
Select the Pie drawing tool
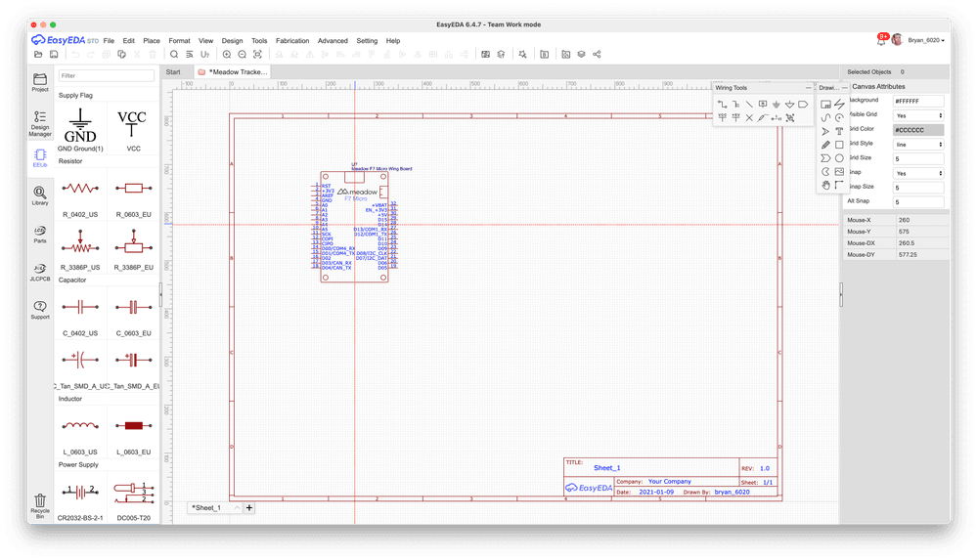(x=825, y=171)
